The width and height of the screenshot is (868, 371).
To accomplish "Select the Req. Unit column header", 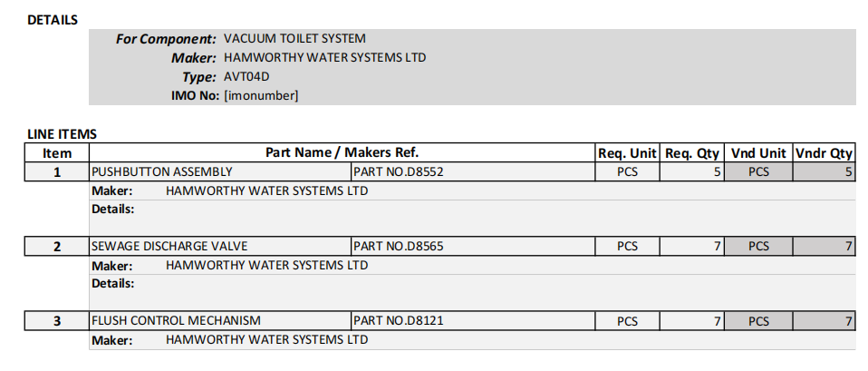I will (x=627, y=153).
